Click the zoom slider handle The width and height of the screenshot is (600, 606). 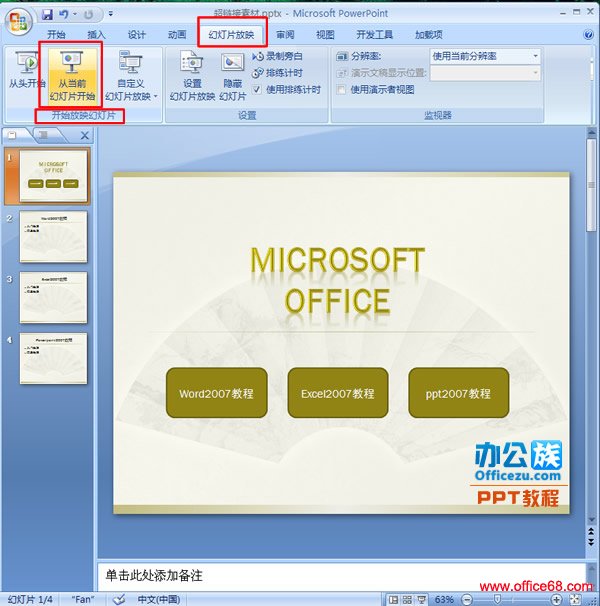point(498,599)
